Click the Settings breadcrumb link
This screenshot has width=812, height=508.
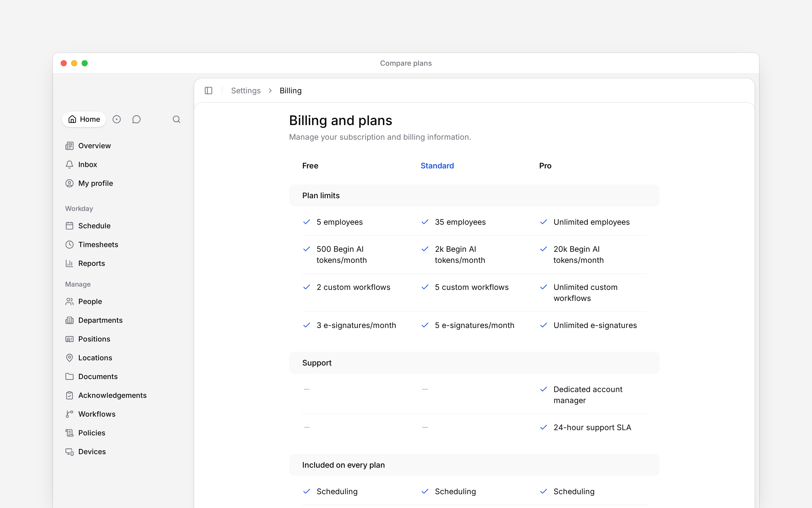pos(246,91)
